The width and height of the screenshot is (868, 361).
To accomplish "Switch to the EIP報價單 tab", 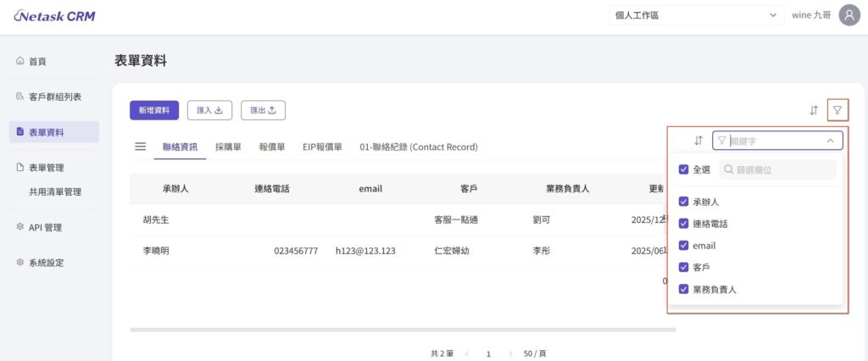I will (x=322, y=147).
